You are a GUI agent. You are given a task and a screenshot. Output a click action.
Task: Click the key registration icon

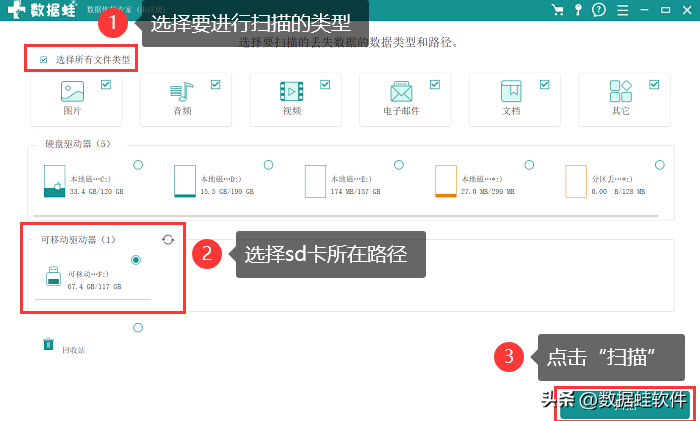pyautogui.click(x=578, y=9)
